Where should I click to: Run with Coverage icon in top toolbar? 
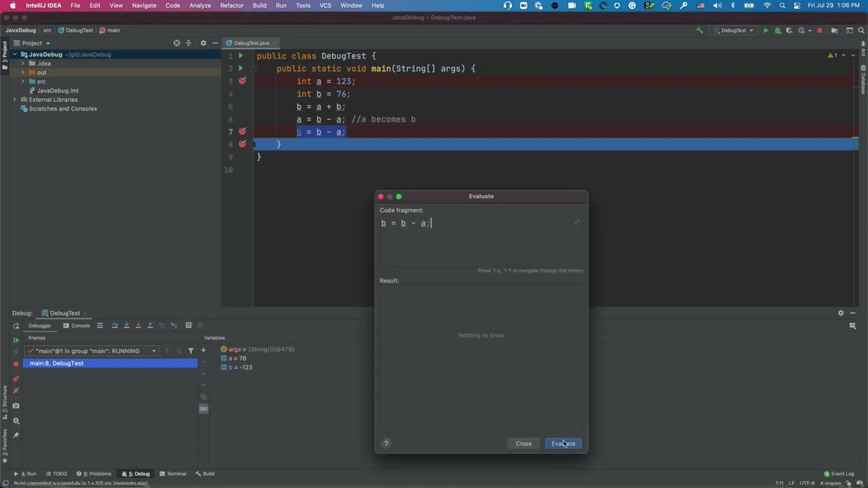[789, 30]
